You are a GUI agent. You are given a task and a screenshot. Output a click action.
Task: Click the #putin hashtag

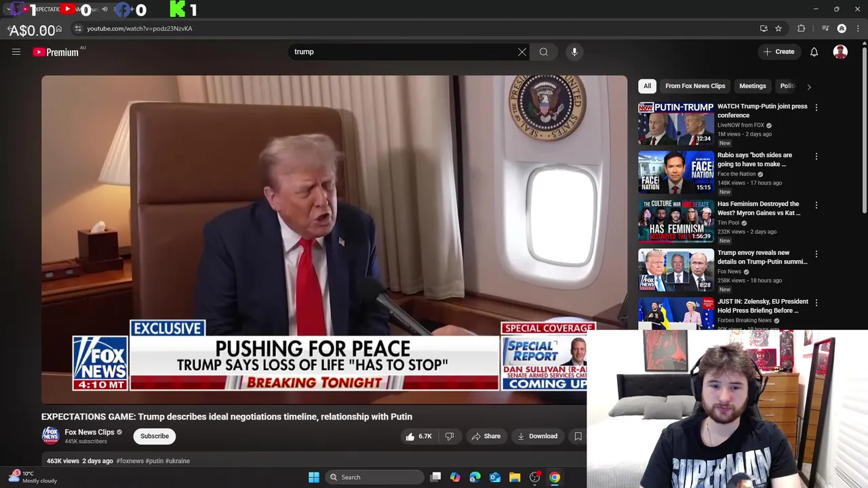[x=155, y=461]
